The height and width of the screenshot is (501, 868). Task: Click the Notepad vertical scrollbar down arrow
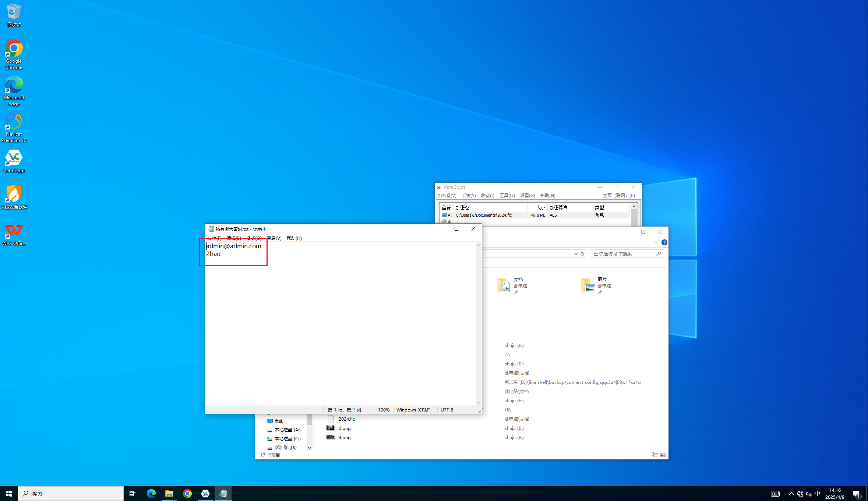479,403
